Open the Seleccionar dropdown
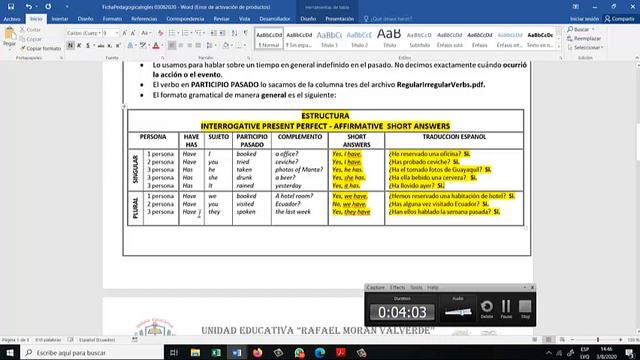The height and width of the screenshot is (360, 640). (x=585, y=47)
